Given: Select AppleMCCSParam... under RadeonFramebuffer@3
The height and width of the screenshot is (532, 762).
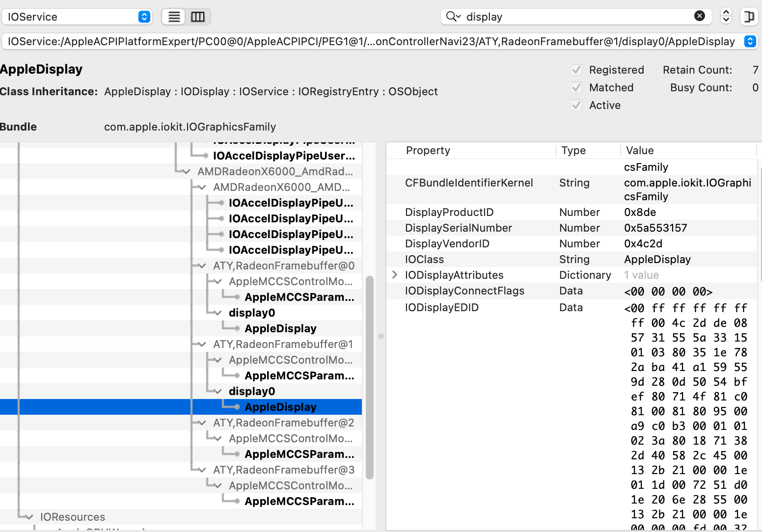Looking at the screenshot, I should [299, 501].
